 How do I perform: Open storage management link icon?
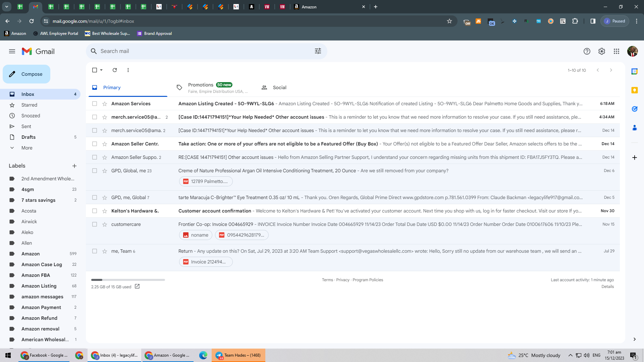[137, 287]
